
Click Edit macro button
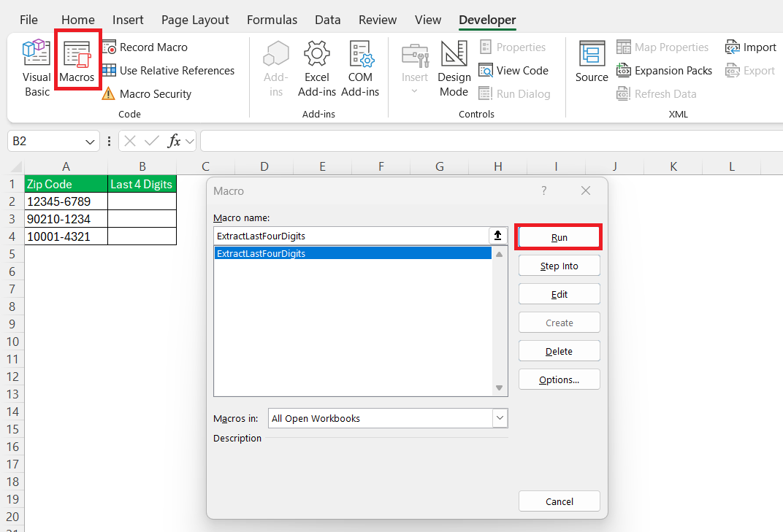pyautogui.click(x=559, y=294)
